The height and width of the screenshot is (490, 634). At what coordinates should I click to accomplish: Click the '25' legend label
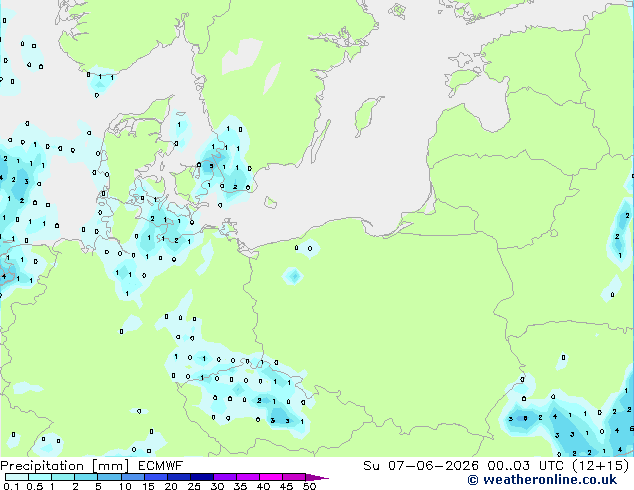(x=194, y=486)
